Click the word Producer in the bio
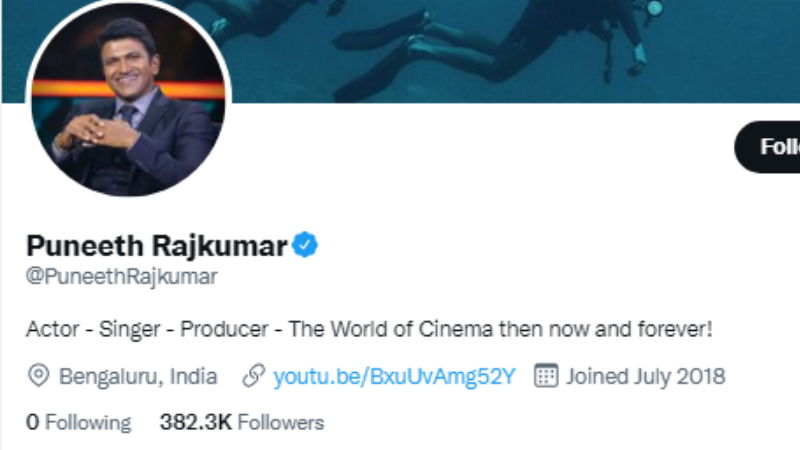This screenshot has height=450, width=800. point(224,329)
